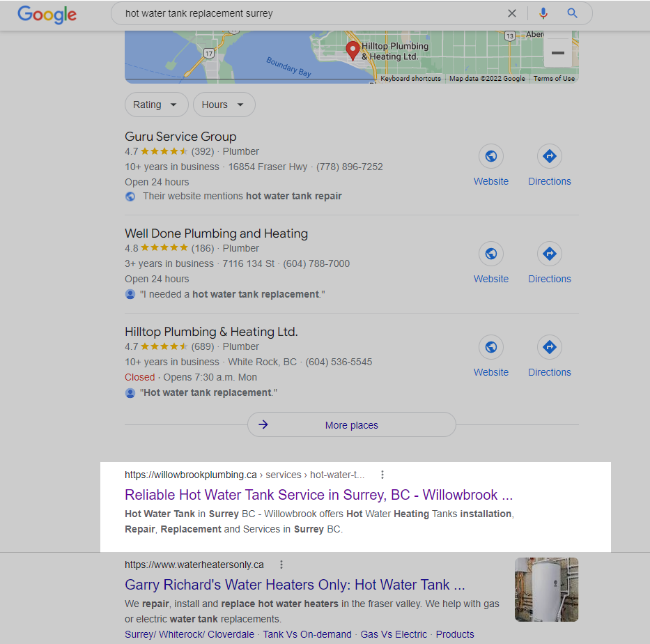Expand the Rating filter dropdown
This screenshot has height=644, width=650.
156,105
